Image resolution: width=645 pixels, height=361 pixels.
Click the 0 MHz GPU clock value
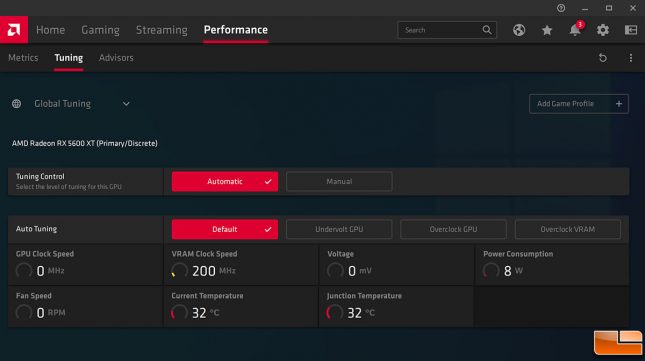pyautogui.click(x=50, y=271)
